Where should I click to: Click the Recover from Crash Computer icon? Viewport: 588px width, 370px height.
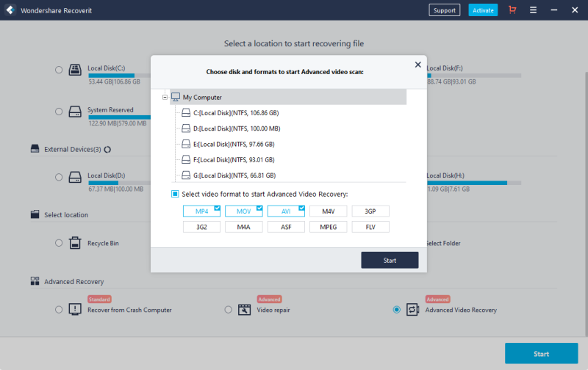point(75,310)
